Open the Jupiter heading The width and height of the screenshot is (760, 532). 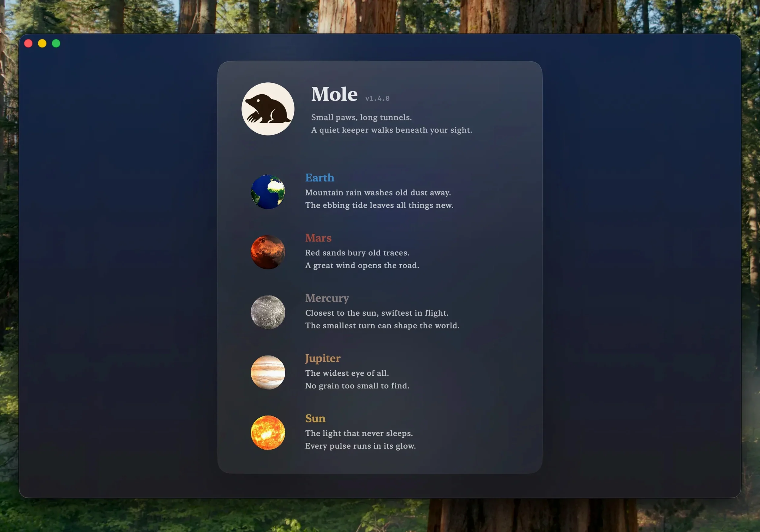coord(323,358)
